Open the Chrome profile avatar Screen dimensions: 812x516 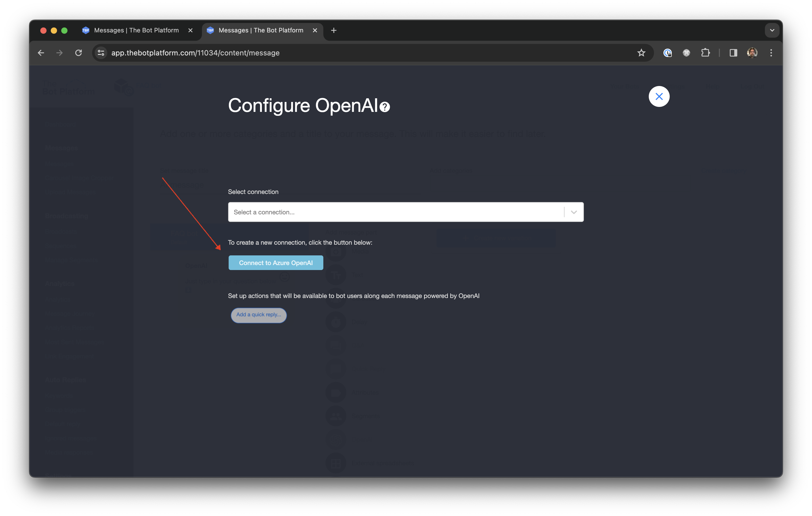point(752,53)
